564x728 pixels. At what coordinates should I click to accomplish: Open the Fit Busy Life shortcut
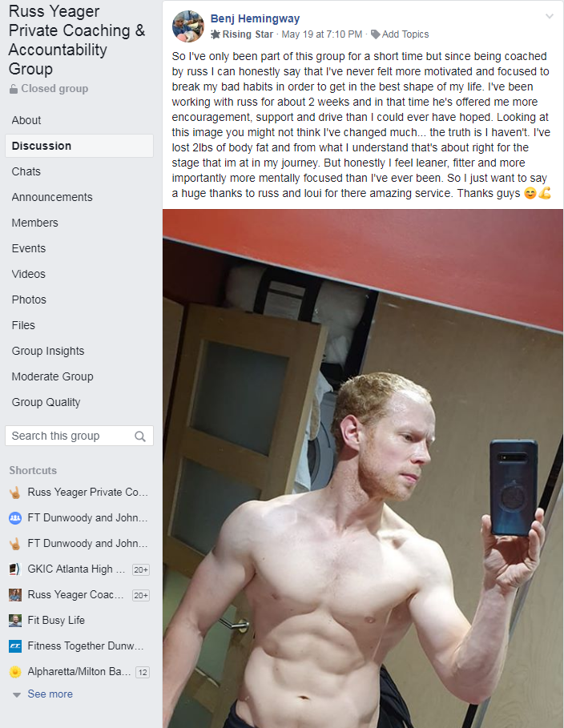click(56, 621)
